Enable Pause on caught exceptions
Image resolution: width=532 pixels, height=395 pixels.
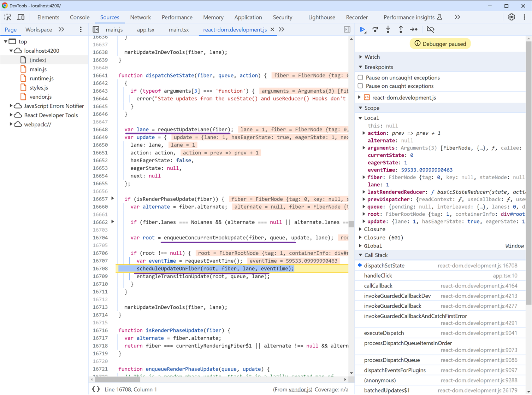[360, 86]
